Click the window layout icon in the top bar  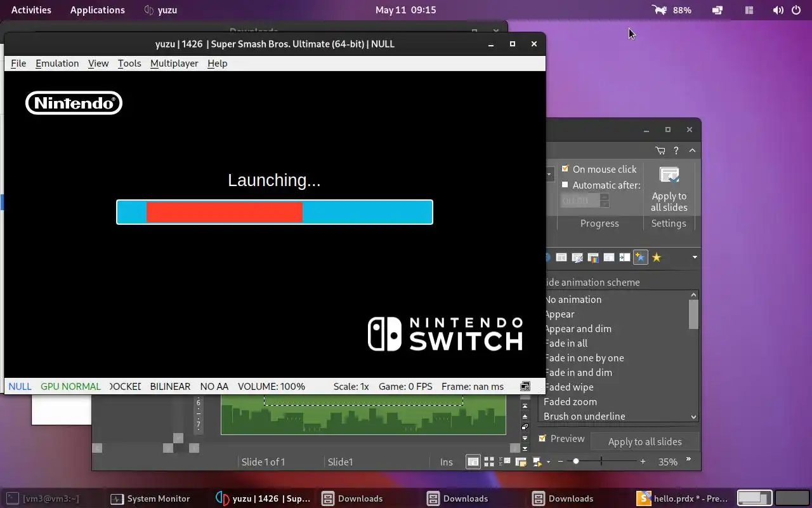(749, 10)
